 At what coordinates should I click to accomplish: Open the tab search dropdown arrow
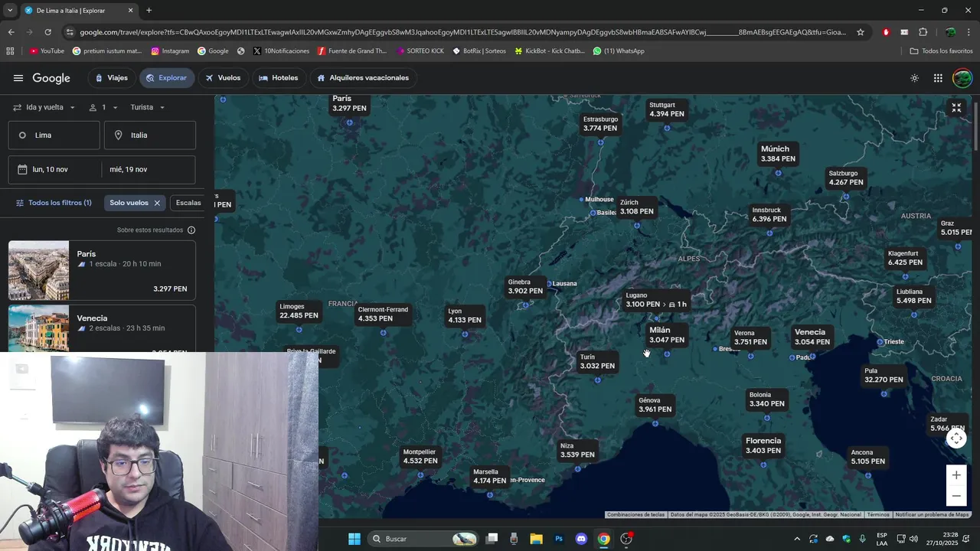(x=10, y=11)
